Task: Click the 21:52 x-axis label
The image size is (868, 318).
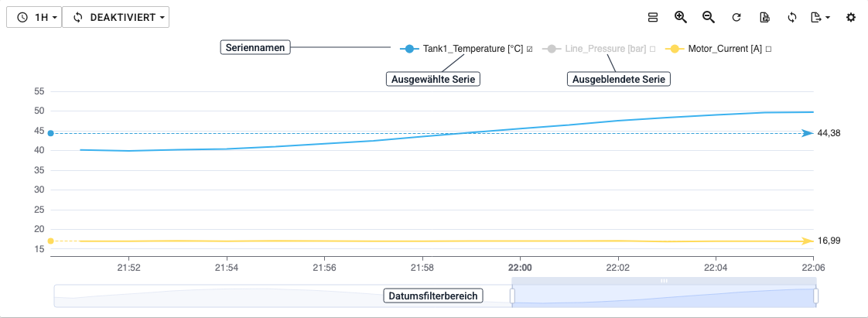Action: tap(128, 267)
